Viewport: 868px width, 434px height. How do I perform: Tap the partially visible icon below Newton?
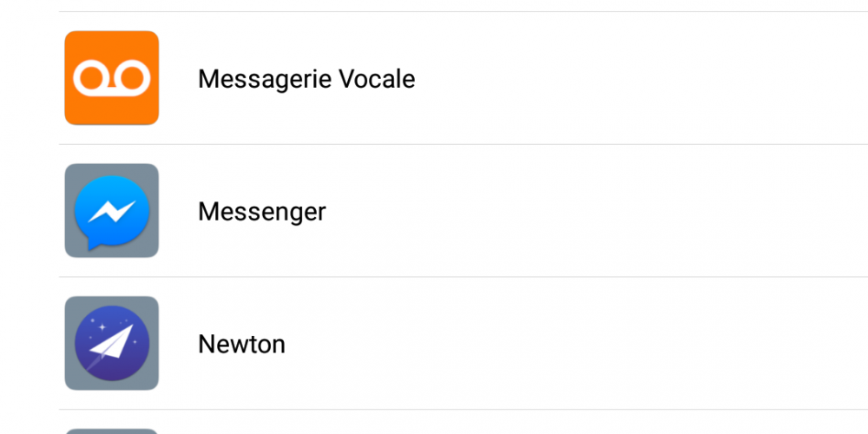click(112, 431)
